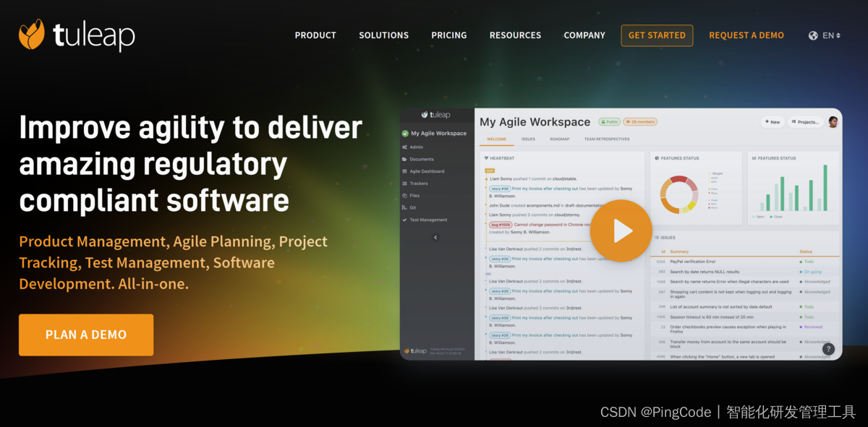This screenshot has height=427, width=868.
Task: Click the Tuleap logo atop the demo sidebar
Action: pyautogui.click(x=437, y=115)
